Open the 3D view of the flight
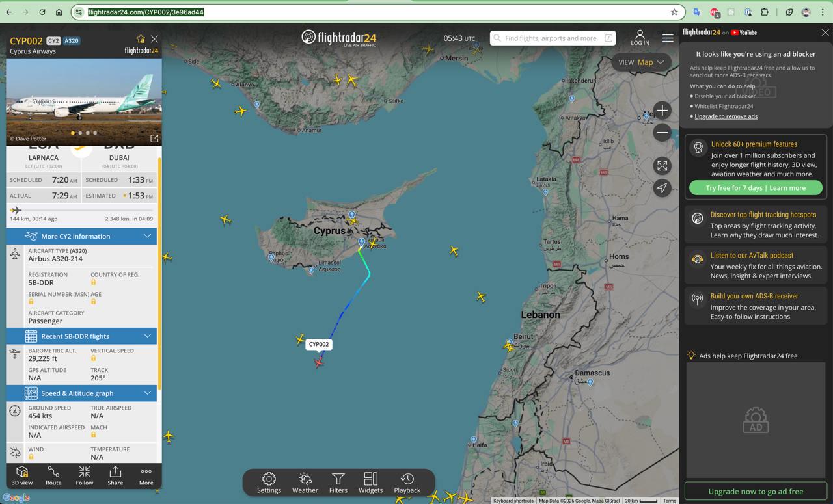This screenshot has width=833, height=504. point(21,475)
